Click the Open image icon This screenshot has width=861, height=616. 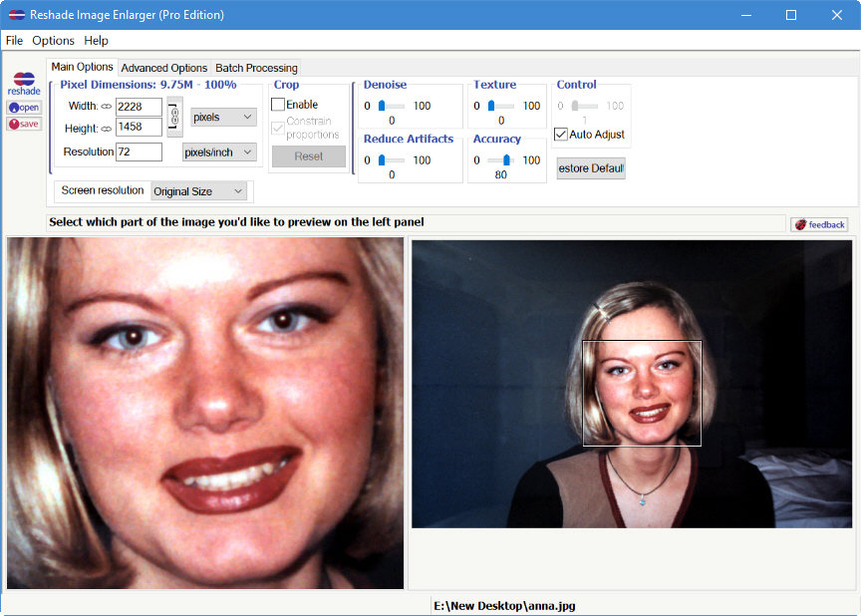(x=23, y=107)
